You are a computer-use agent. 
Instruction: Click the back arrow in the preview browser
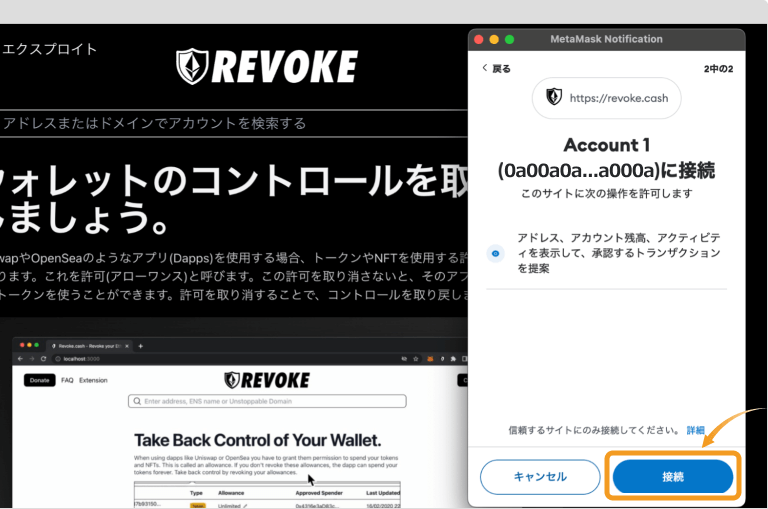click(20, 359)
